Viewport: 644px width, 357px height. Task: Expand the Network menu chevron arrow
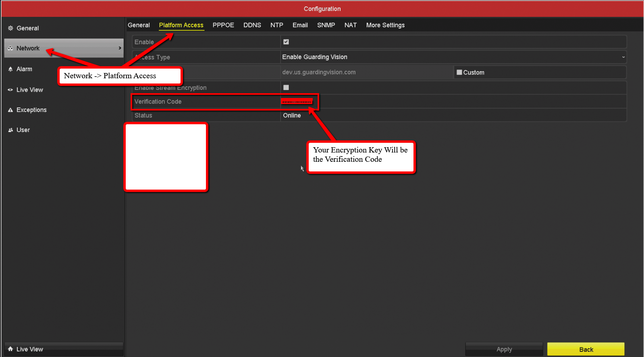pyautogui.click(x=120, y=48)
